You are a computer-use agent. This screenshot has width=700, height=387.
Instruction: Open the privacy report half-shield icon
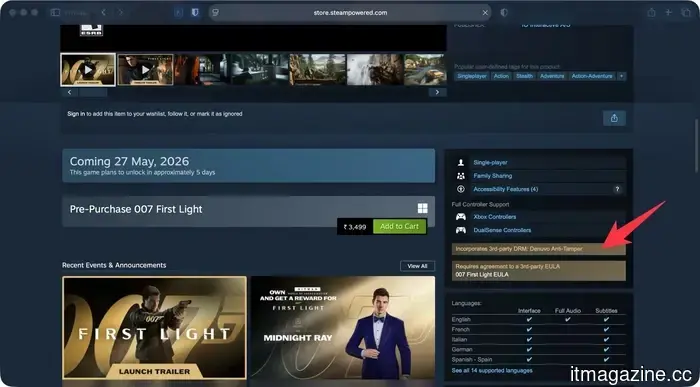(504, 12)
